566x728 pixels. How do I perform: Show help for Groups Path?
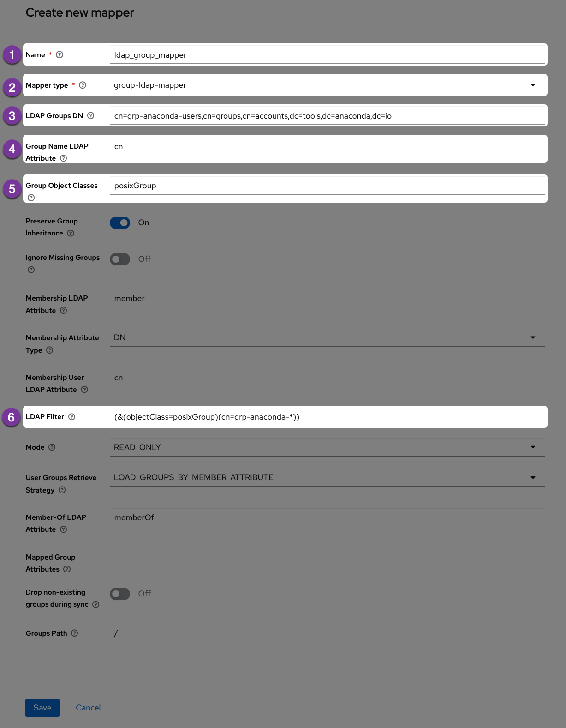74,633
